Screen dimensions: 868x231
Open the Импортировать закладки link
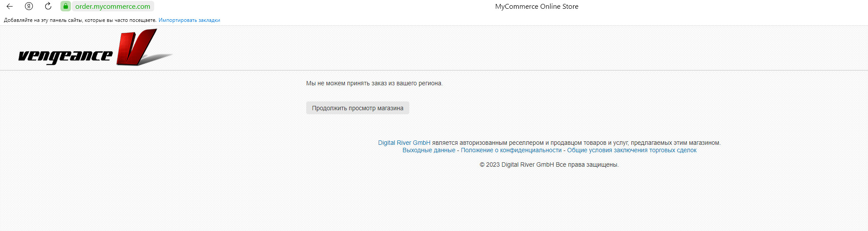point(189,20)
